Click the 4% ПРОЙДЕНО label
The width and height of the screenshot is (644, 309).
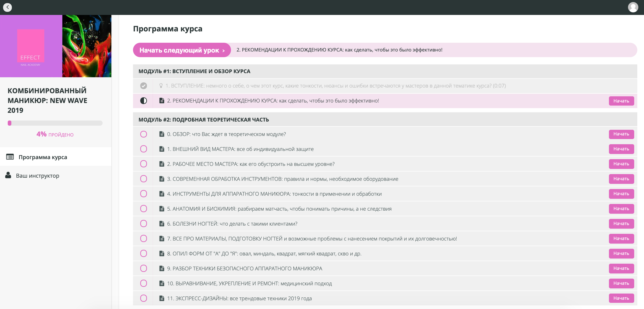[x=55, y=134]
